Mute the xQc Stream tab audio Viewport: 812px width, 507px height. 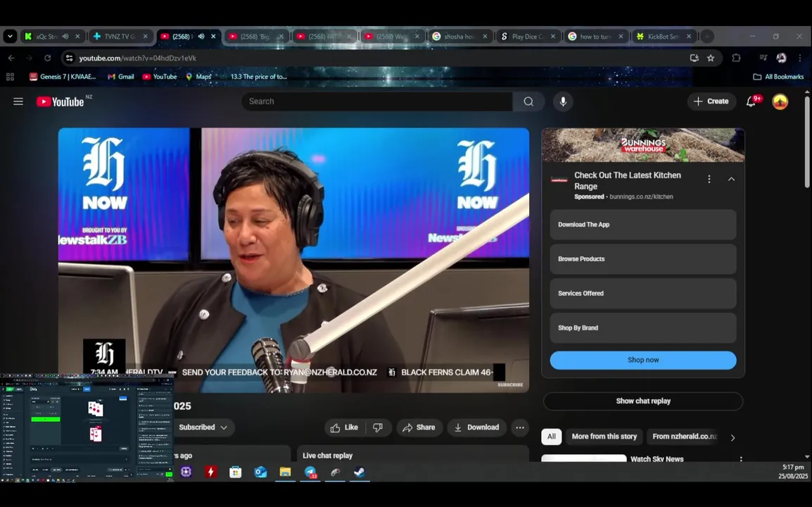pyautogui.click(x=65, y=37)
